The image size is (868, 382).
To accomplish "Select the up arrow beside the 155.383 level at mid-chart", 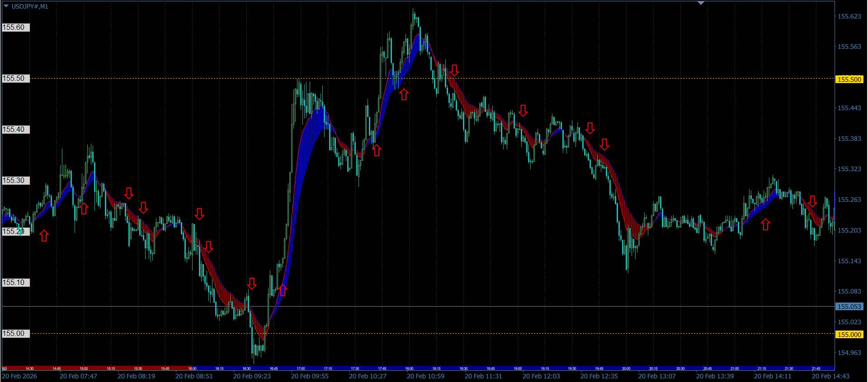I will pos(377,150).
